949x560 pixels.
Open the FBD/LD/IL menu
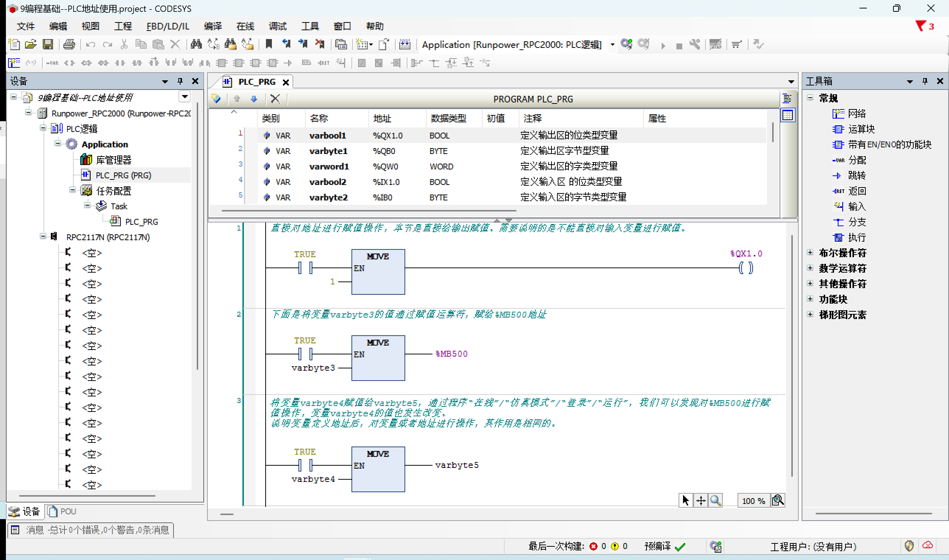(x=168, y=26)
